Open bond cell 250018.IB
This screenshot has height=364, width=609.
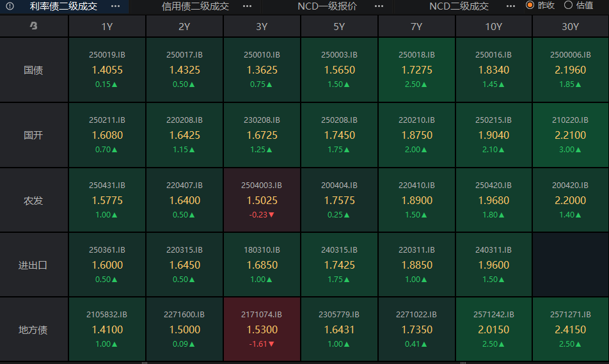pos(416,70)
